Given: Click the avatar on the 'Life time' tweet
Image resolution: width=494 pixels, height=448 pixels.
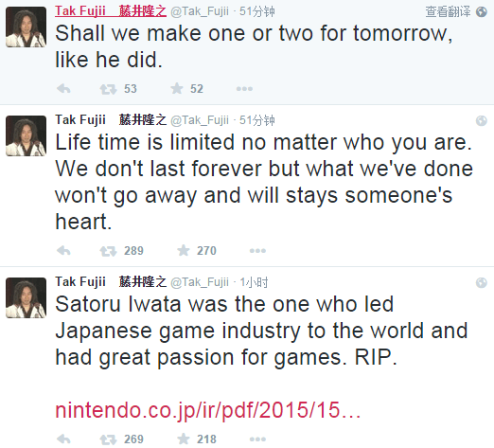Looking at the screenshot, I should 26,135.
